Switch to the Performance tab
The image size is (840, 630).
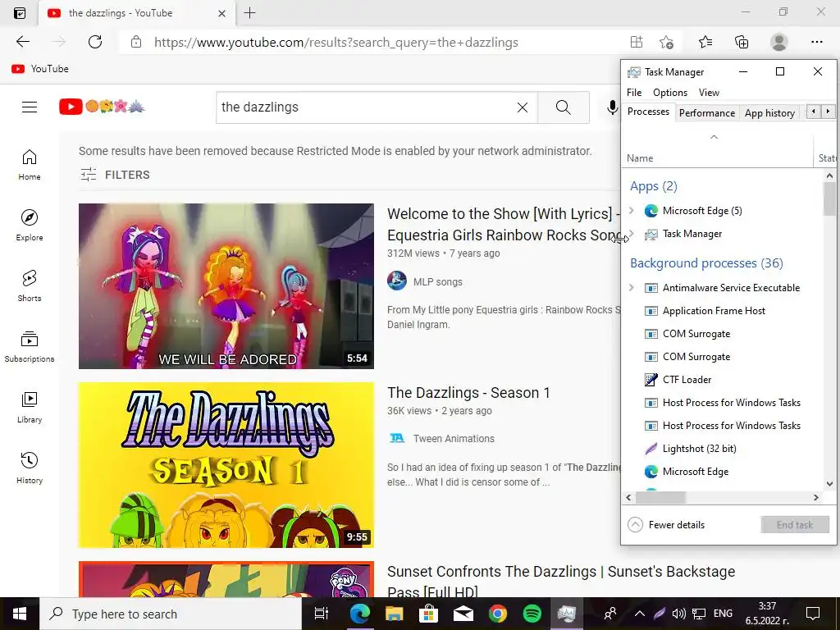(x=706, y=112)
